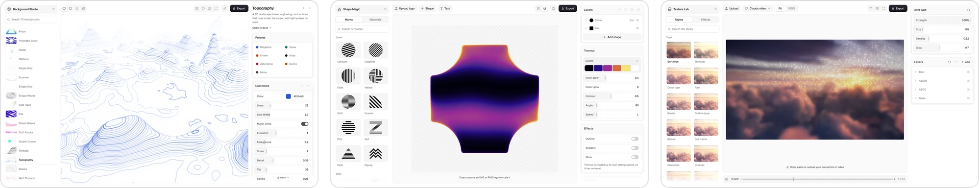Select the Latitude mark in Shape Magic
The image size is (980, 188).
coord(348,50)
